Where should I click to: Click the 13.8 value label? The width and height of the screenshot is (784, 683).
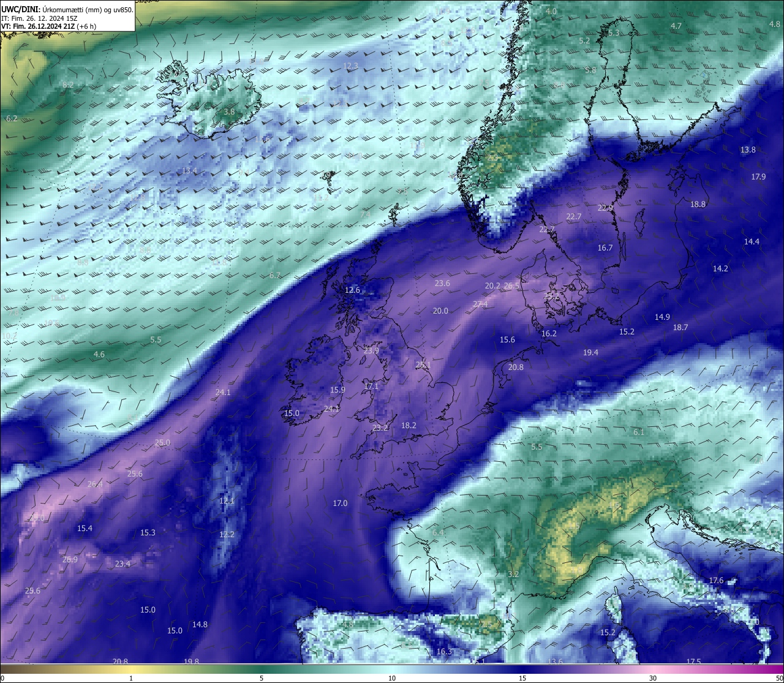pyautogui.click(x=748, y=150)
